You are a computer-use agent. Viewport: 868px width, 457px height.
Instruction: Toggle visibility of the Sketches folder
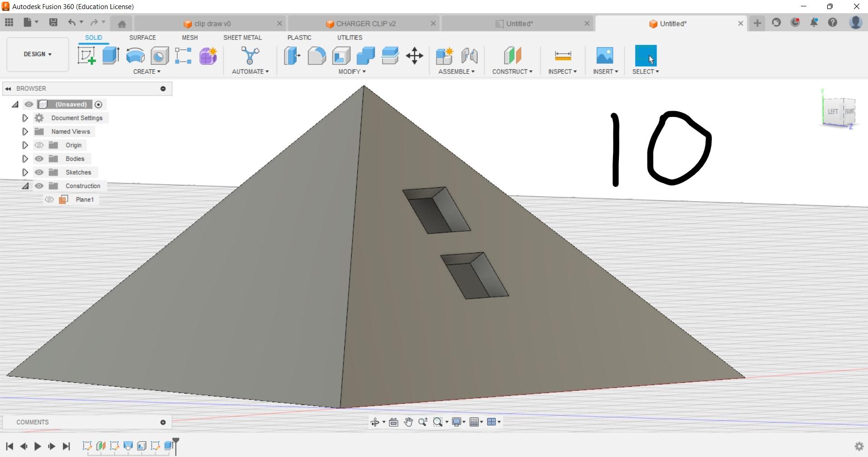coord(39,172)
